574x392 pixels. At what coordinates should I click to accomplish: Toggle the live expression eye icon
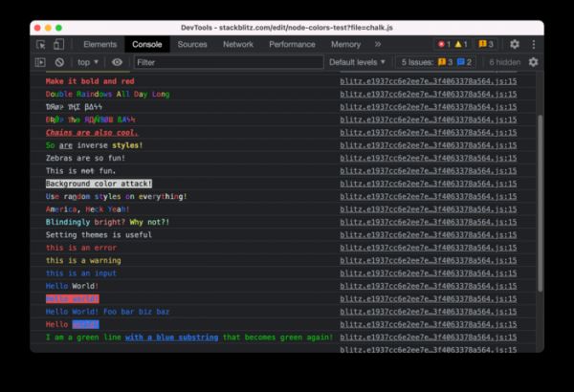pyautogui.click(x=117, y=62)
